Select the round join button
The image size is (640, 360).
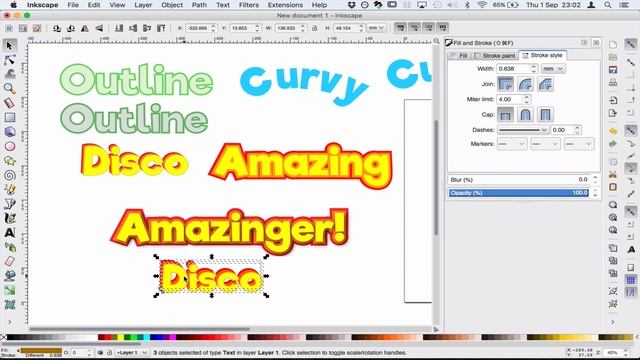pyautogui.click(x=525, y=84)
